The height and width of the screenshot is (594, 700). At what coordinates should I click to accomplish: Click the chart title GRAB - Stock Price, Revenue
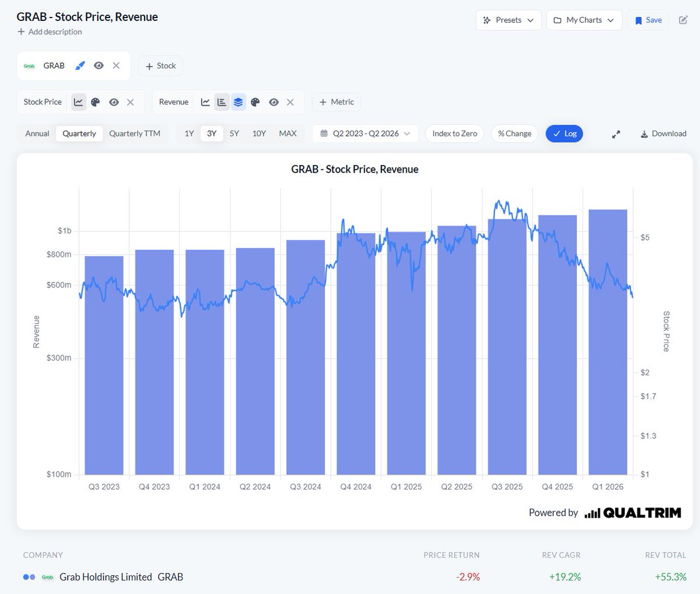point(355,169)
